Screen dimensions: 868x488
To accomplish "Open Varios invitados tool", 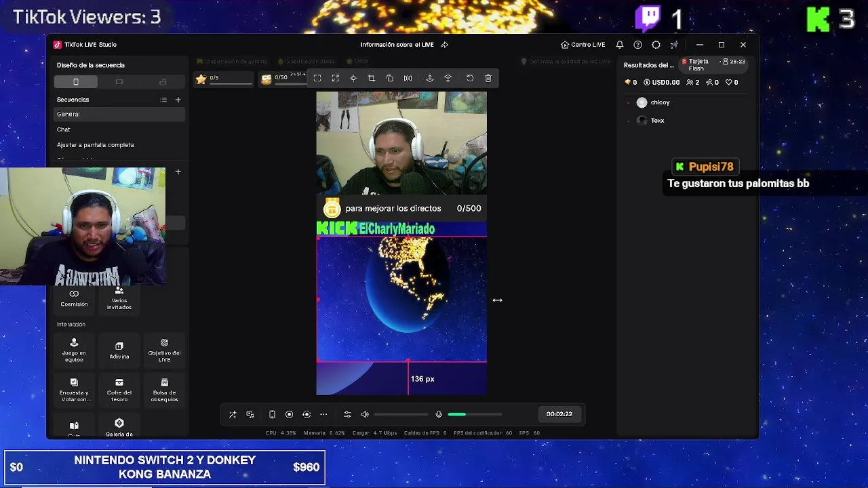I will click(x=119, y=298).
